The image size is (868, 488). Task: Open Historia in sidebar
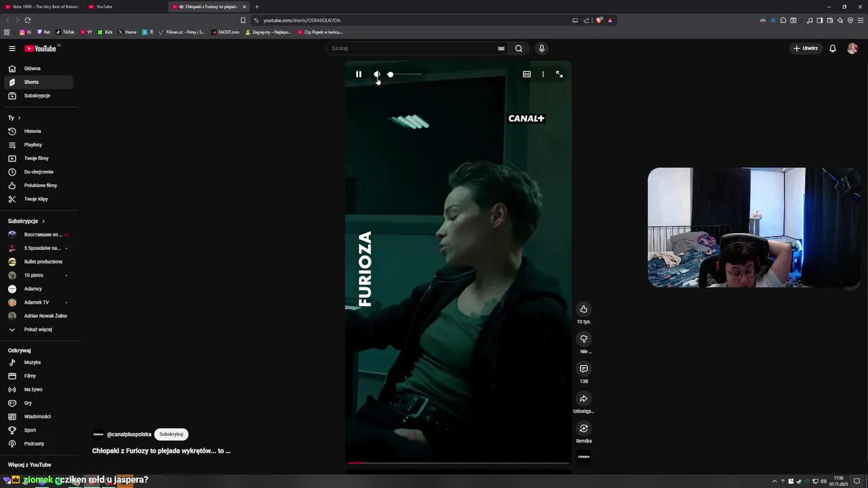(x=39, y=131)
